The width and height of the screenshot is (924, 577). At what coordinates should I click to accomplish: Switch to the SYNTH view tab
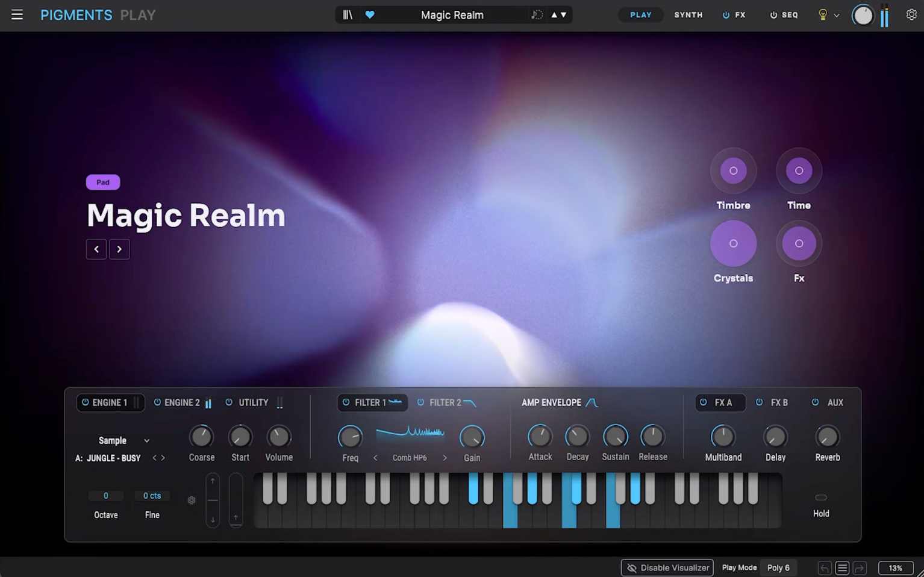(688, 14)
